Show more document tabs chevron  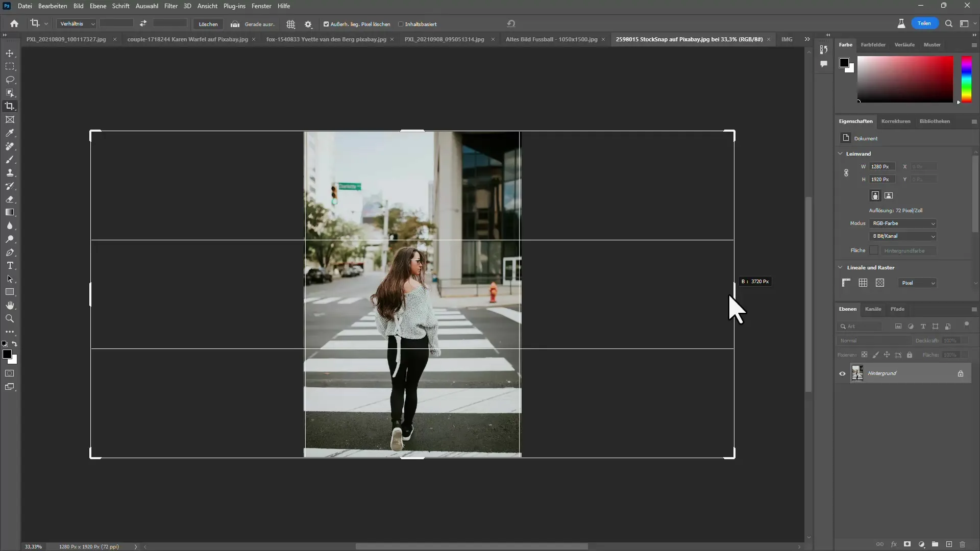[807, 39]
